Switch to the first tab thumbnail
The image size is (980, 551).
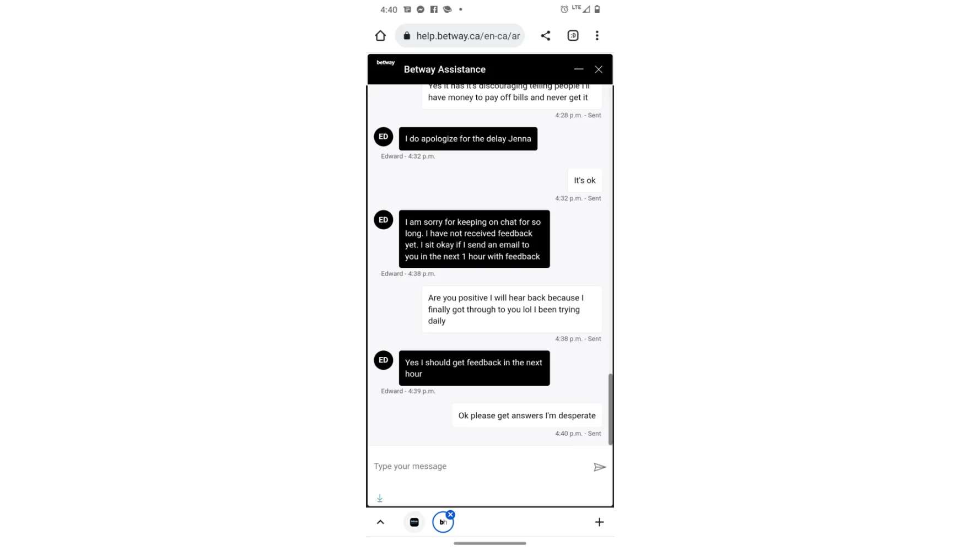pos(414,522)
